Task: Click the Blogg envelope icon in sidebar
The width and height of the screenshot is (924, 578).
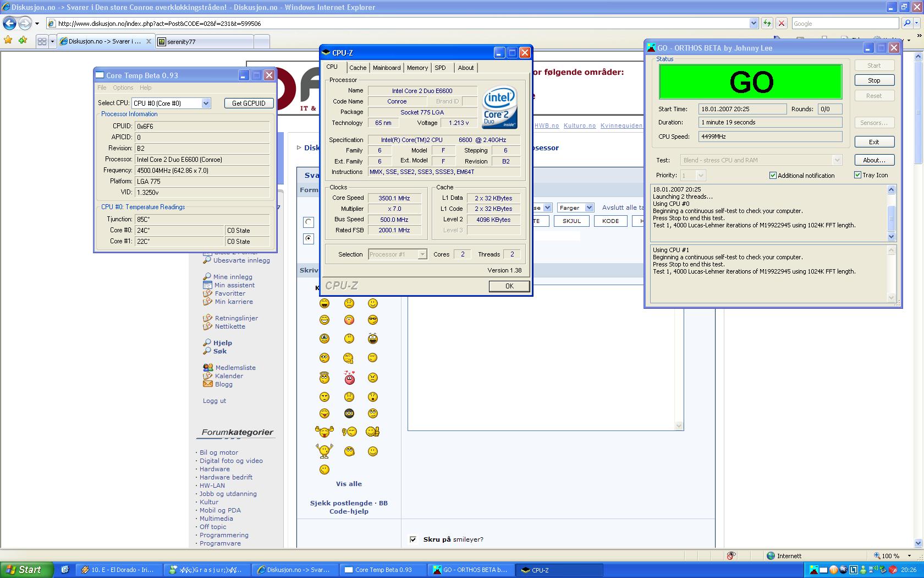Action: click(x=207, y=384)
